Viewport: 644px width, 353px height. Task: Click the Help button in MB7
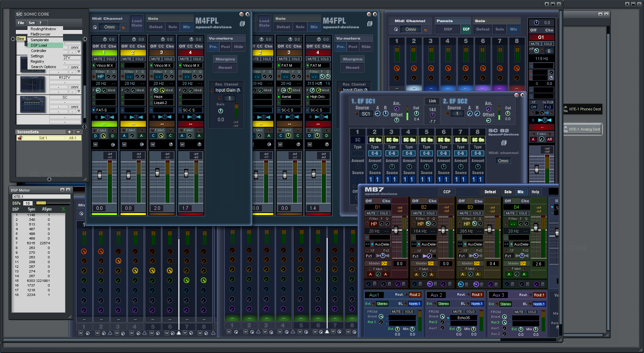pos(535,192)
